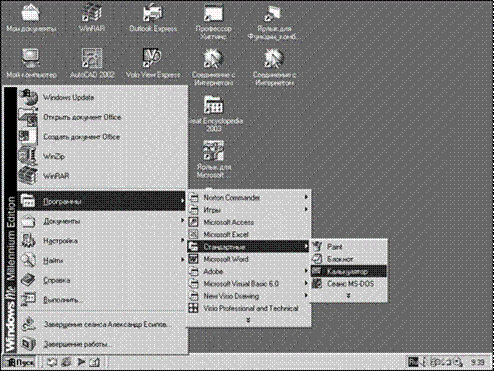The width and height of the screenshot is (494, 371).
Task: Open the Программы submenu
Action: pos(102,201)
